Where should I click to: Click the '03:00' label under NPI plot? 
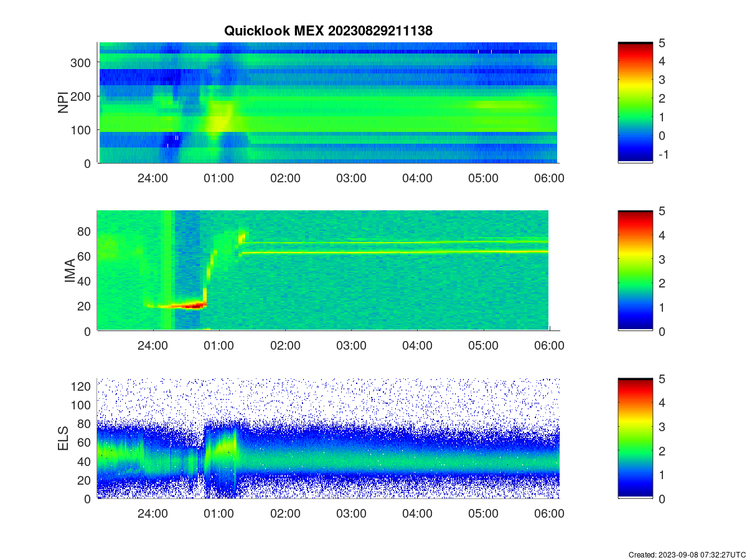[x=351, y=178]
